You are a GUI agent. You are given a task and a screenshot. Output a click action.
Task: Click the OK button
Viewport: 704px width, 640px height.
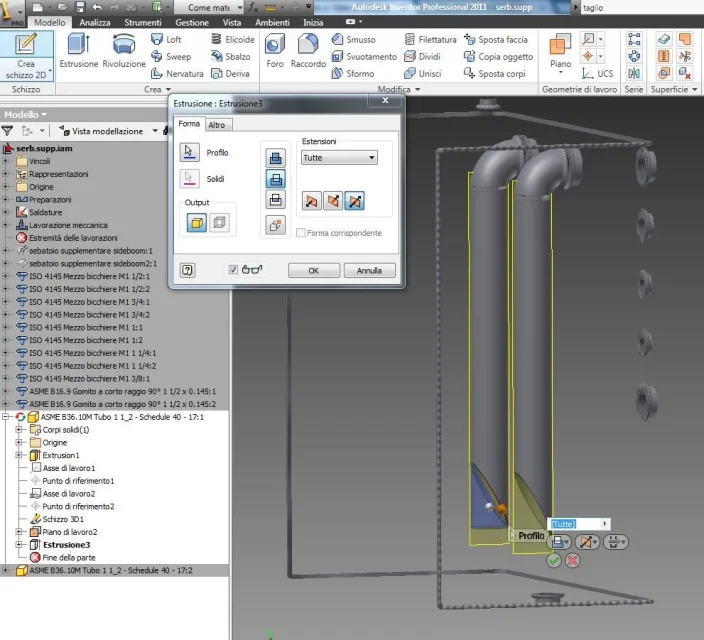pyautogui.click(x=313, y=270)
